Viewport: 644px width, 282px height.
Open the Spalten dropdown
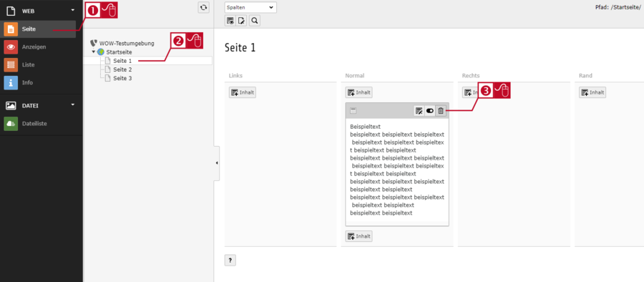250,7
